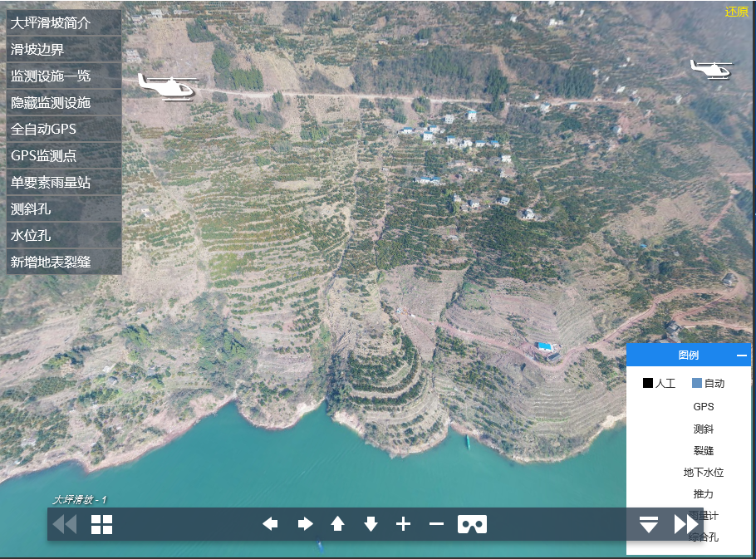Click the top-right helicopter hotspot icon
This screenshot has height=559, width=756.
(711, 70)
